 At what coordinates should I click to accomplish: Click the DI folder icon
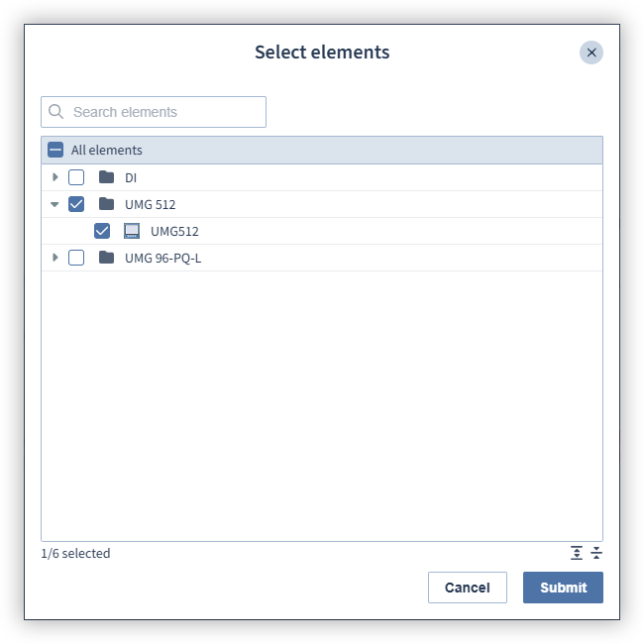pos(106,177)
